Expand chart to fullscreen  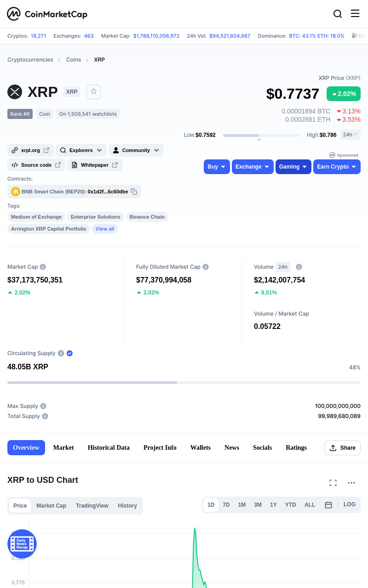click(x=333, y=483)
